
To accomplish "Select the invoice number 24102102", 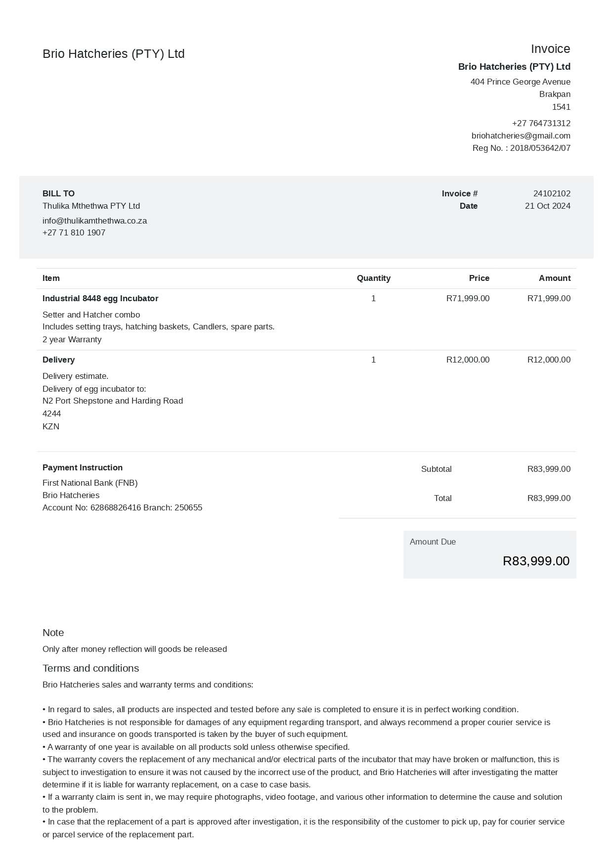I will tap(551, 193).
